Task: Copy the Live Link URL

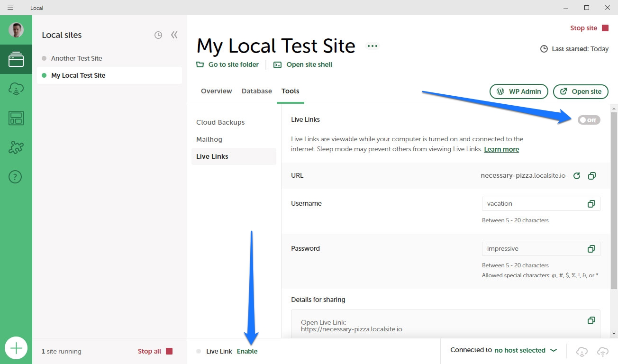Action: coord(591,176)
